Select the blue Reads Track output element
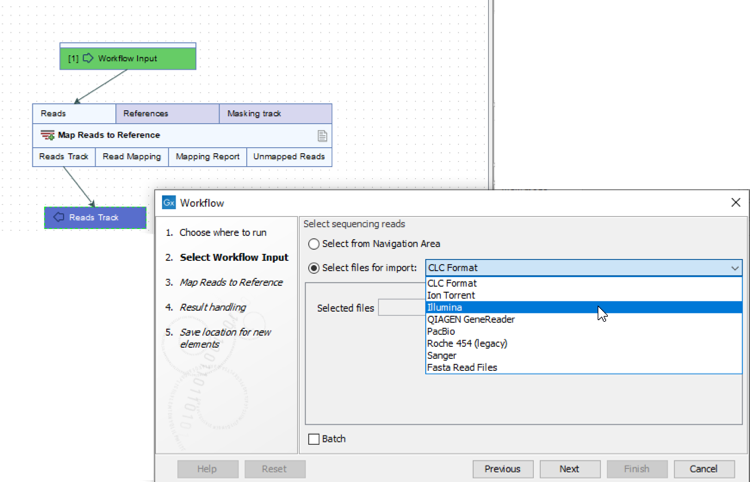This screenshot has width=750, height=482. coord(95,218)
